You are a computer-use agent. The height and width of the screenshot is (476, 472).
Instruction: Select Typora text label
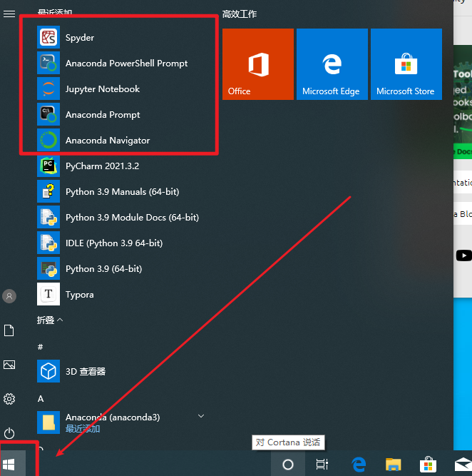click(79, 295)
